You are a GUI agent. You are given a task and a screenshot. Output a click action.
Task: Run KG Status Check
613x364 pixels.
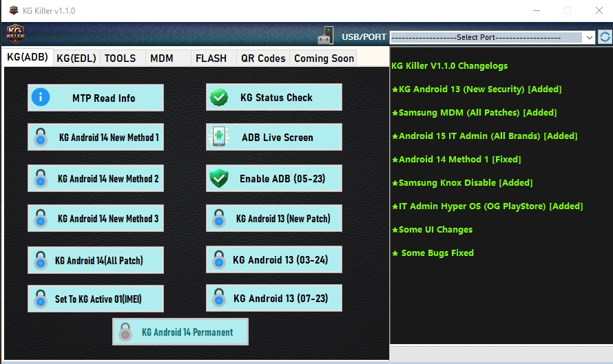pos(274,97)
